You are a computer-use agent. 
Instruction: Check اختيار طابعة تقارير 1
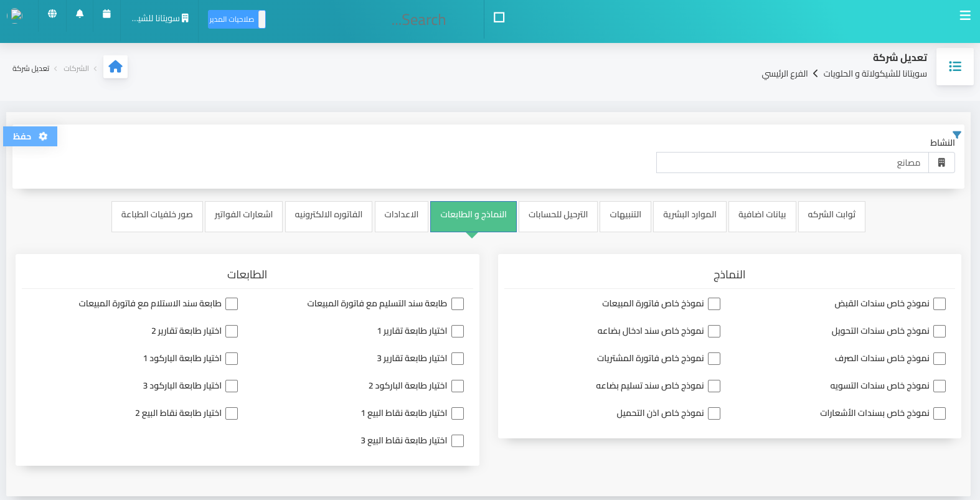(x=458, y=331)
